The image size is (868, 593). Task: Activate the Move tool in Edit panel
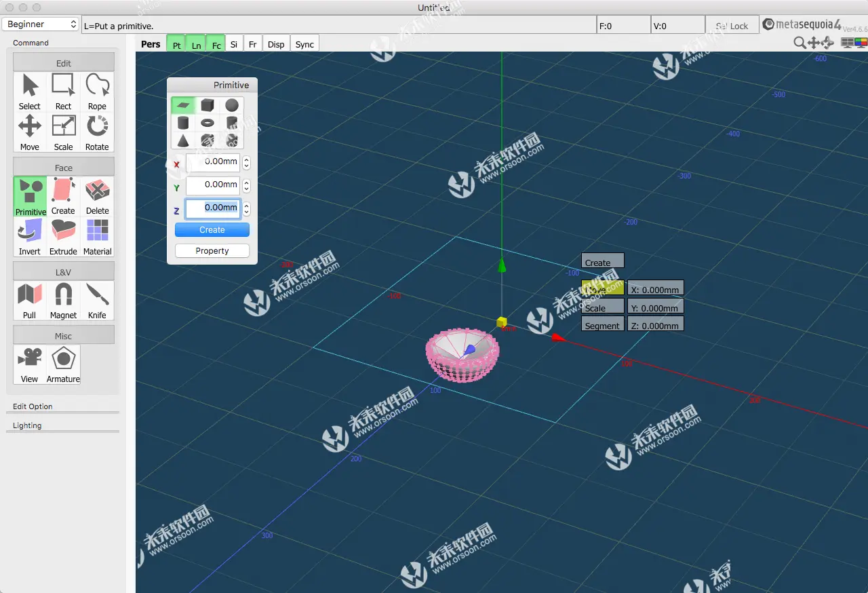29,132
